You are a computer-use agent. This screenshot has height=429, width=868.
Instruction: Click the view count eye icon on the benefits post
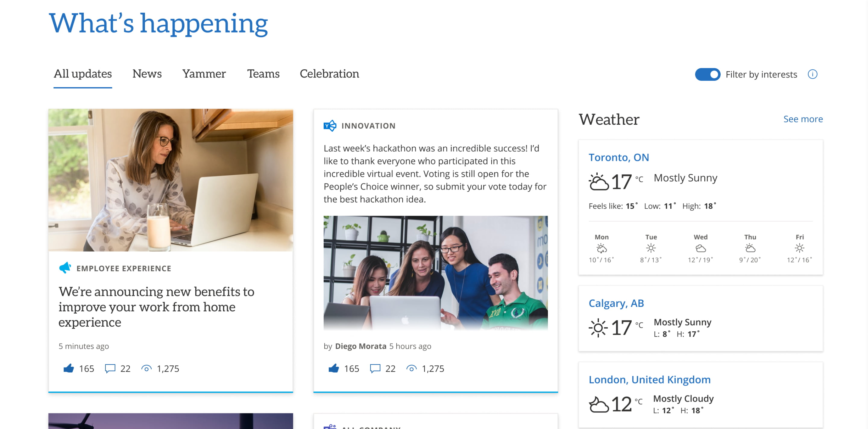pos(146,368)
